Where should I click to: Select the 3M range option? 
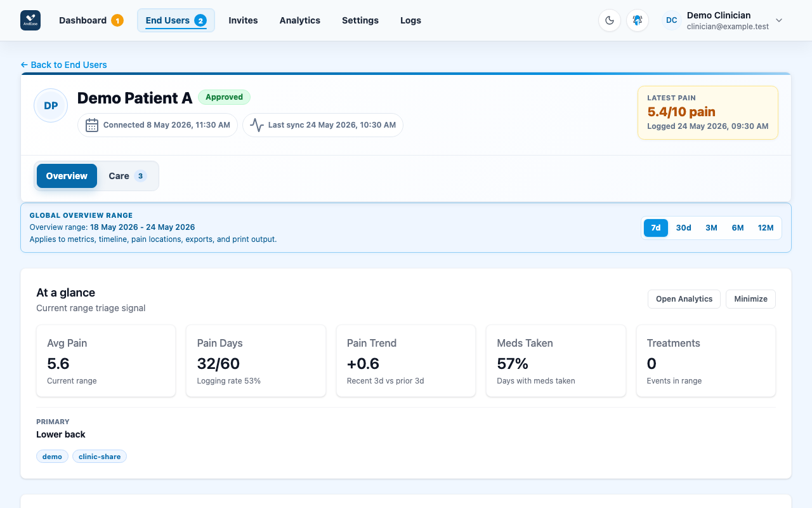711,228
